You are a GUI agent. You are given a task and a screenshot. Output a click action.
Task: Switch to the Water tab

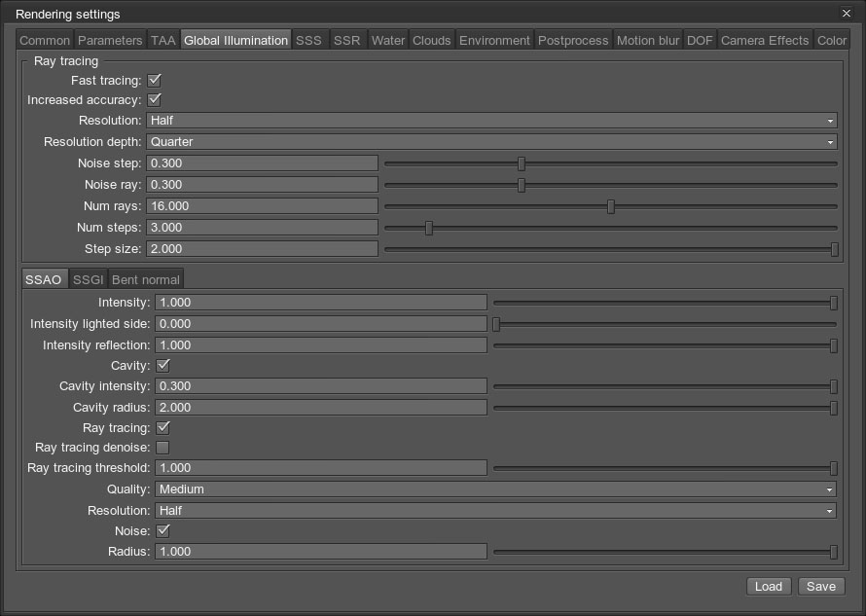coord(387,40)
